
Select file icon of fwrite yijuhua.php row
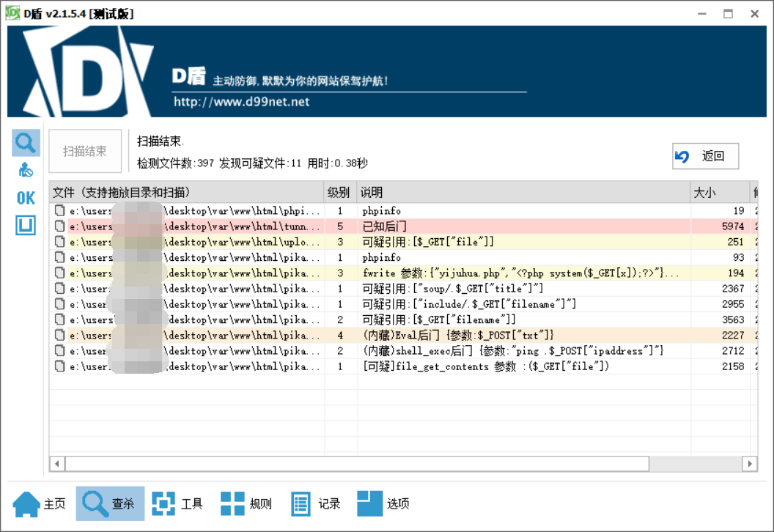[59, 273]
